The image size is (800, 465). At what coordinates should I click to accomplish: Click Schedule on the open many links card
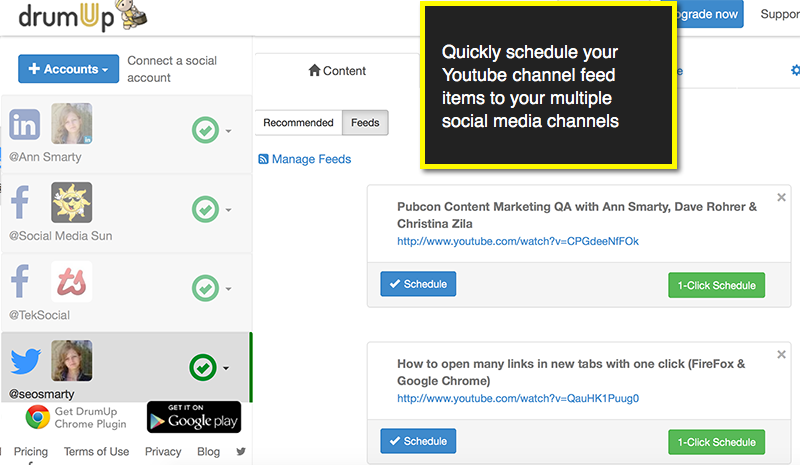(418, 441)
